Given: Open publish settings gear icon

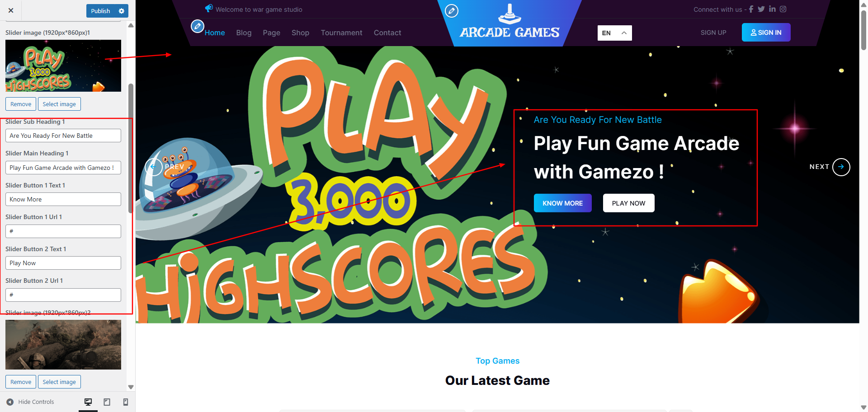Looking at the screenshot, I should (x=122, y=11).
